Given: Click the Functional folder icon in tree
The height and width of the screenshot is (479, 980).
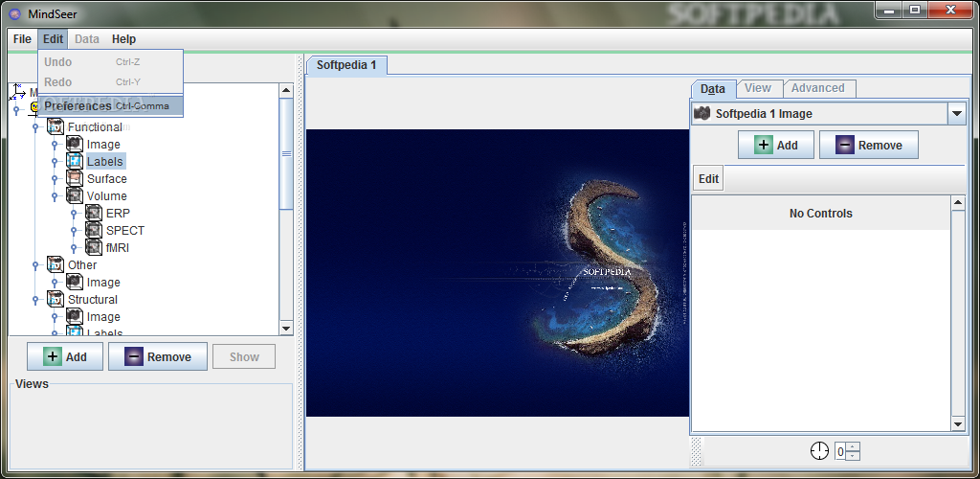Looking at the screenshot, I should (56, 127).
